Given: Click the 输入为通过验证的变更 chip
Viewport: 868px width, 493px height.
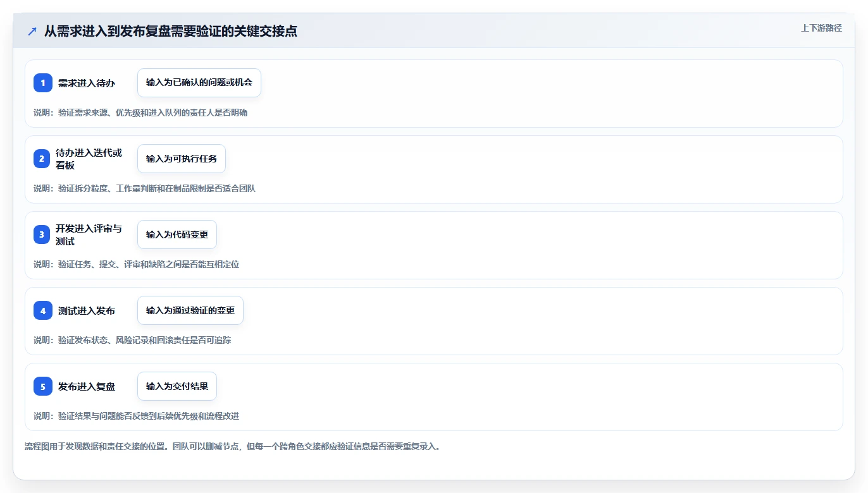Looking at the screenshot, I should pos(190,310).
